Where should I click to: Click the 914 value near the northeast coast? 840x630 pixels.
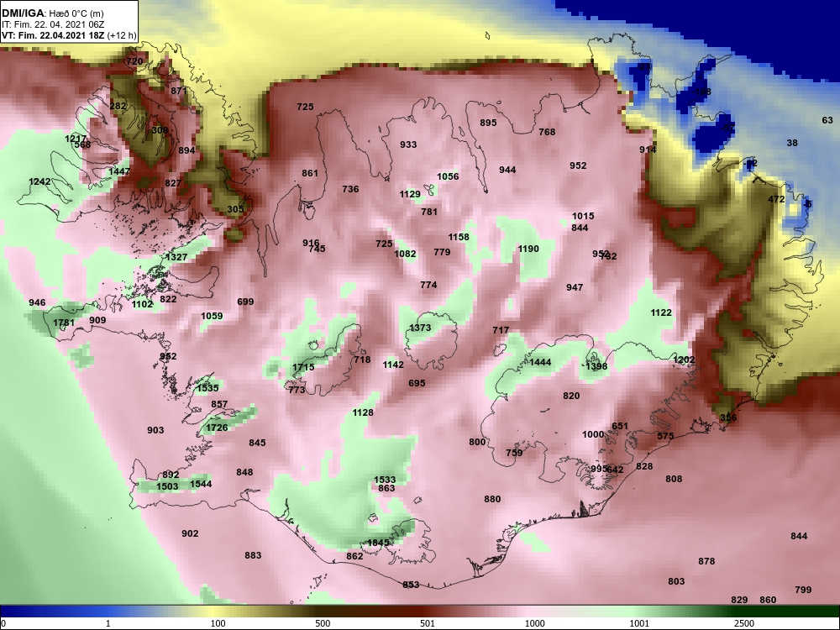(648, 150)
